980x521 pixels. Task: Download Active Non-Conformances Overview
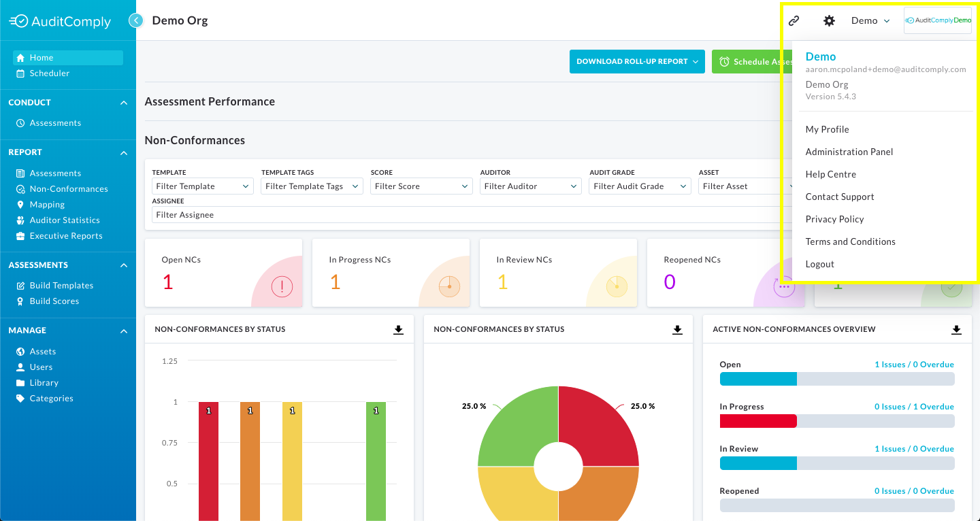click(x=957, y=329)
